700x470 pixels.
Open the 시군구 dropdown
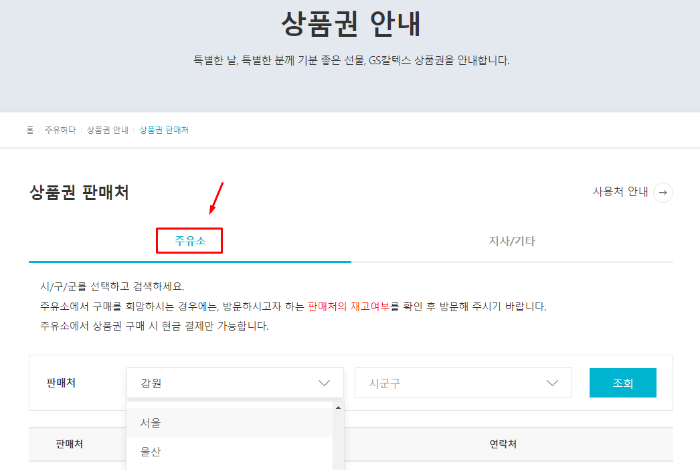463,383
